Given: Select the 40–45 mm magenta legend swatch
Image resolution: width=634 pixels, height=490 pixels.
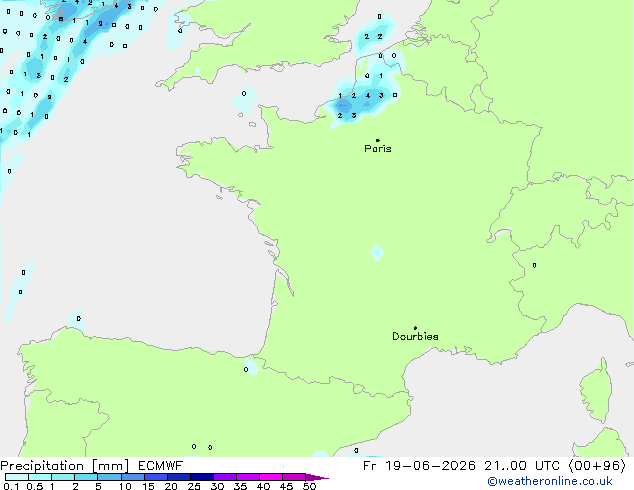Looking at the screenshot, I should pos(271,477).
